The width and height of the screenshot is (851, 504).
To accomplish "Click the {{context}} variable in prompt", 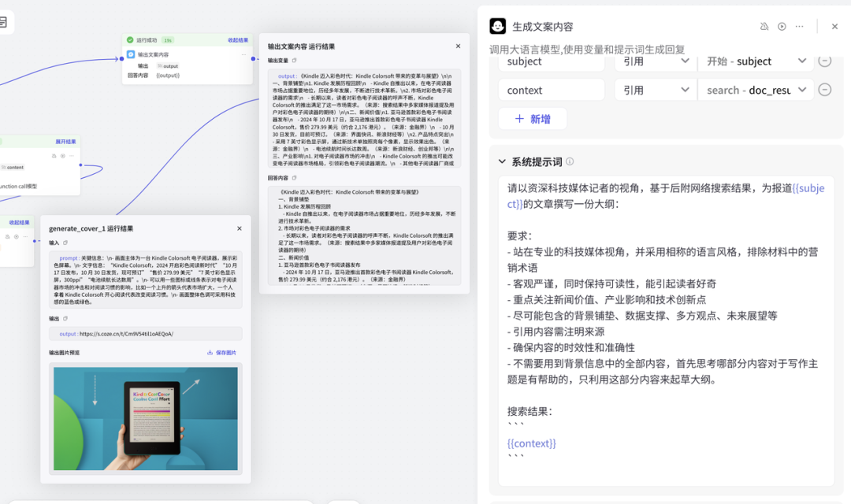I will point(531,443).
